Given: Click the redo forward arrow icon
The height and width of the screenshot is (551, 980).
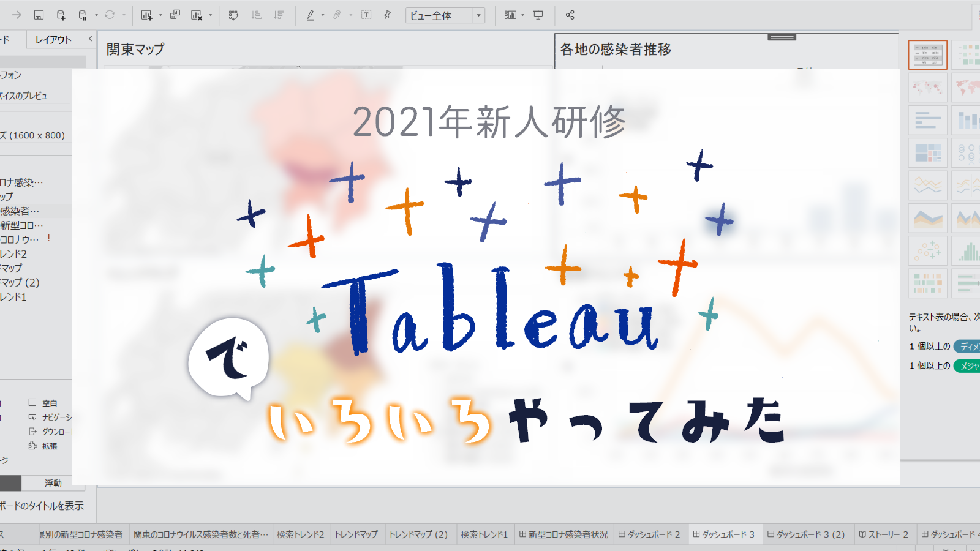Looking at the screenshot, I should [17, 15].
